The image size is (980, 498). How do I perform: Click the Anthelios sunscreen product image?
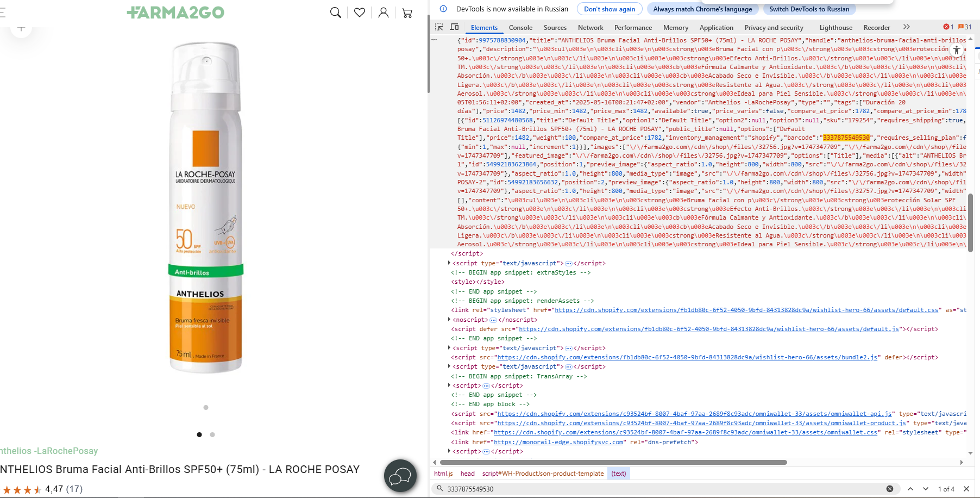click(206, 208)
